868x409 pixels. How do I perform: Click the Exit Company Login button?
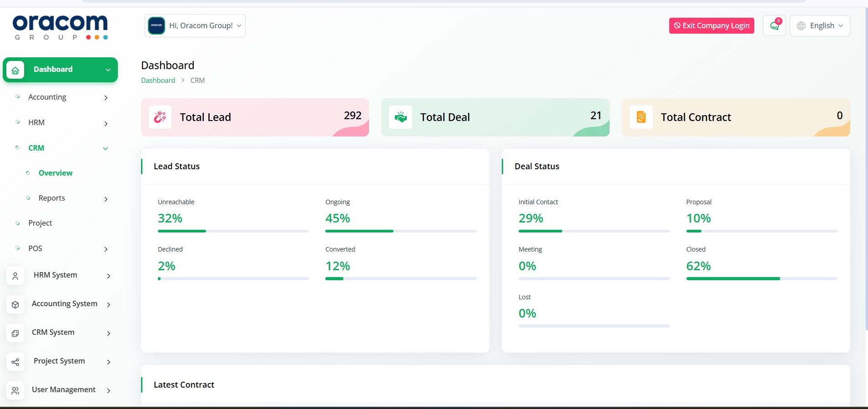coord(712,26)
